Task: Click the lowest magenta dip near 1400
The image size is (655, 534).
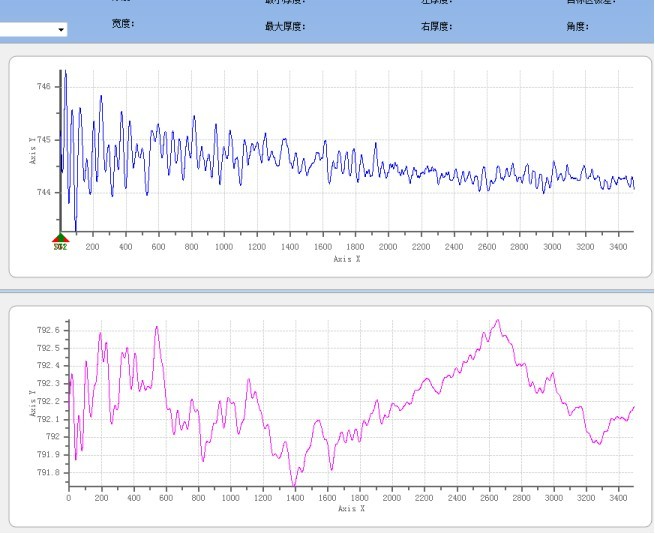Action: click(x=294, y=486)
